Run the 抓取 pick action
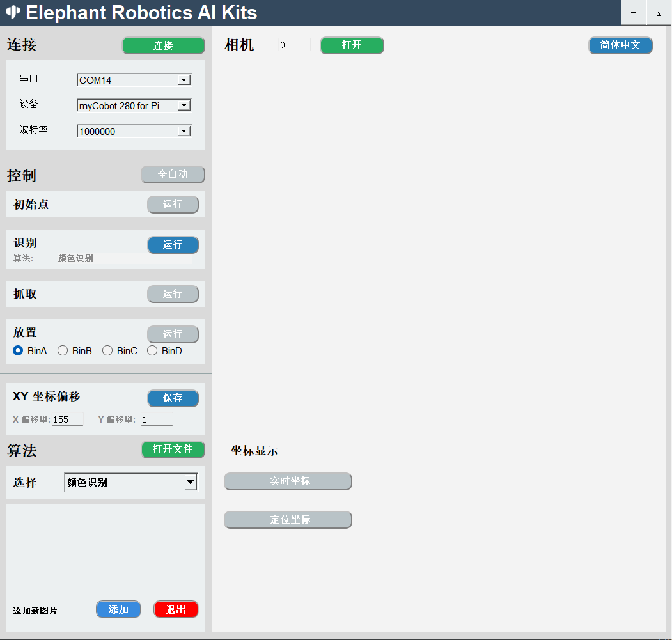This screenshot has width=672, height=640. [x=173, y=294]
